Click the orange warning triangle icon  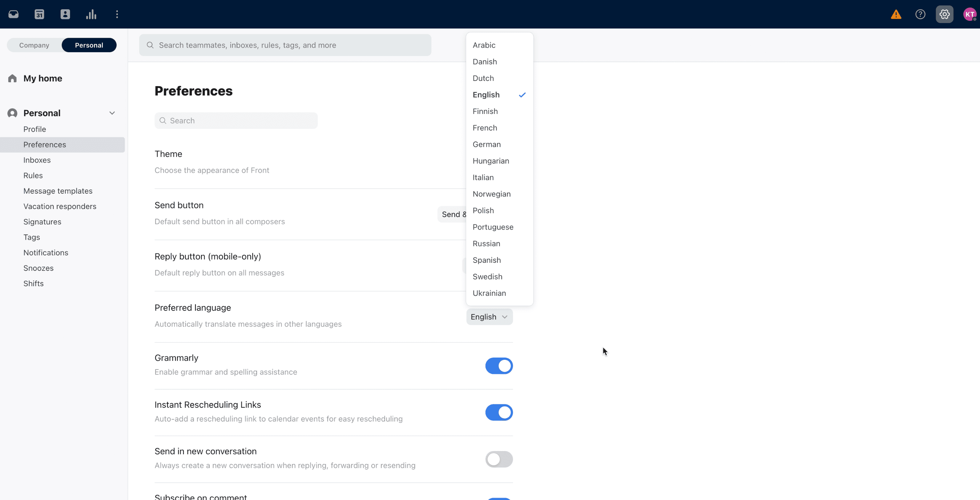pyautogui.click(x=896, y=14)
